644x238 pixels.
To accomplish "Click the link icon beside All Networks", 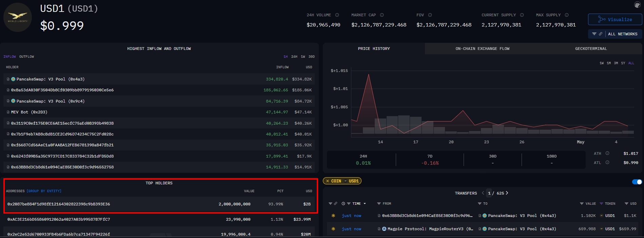I will pyautogui.click(x=601, y=34).
